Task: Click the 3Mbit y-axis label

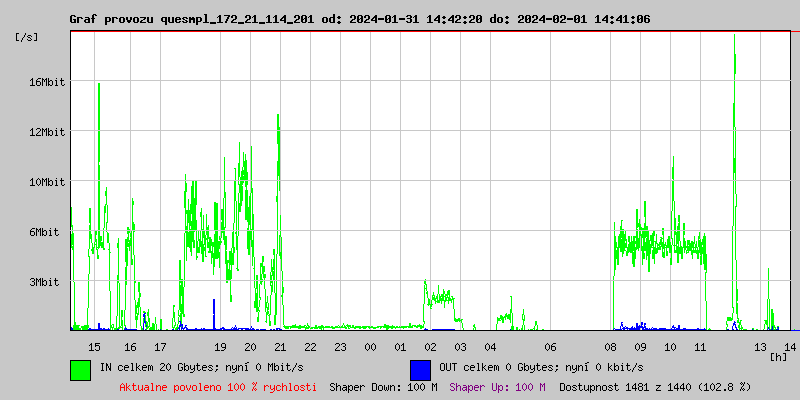Action: 44,282
